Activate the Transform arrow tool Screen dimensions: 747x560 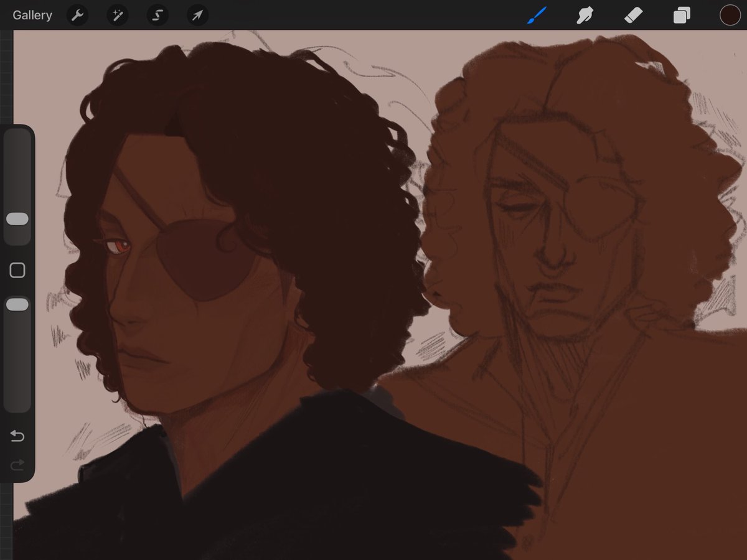coord(197,16)
